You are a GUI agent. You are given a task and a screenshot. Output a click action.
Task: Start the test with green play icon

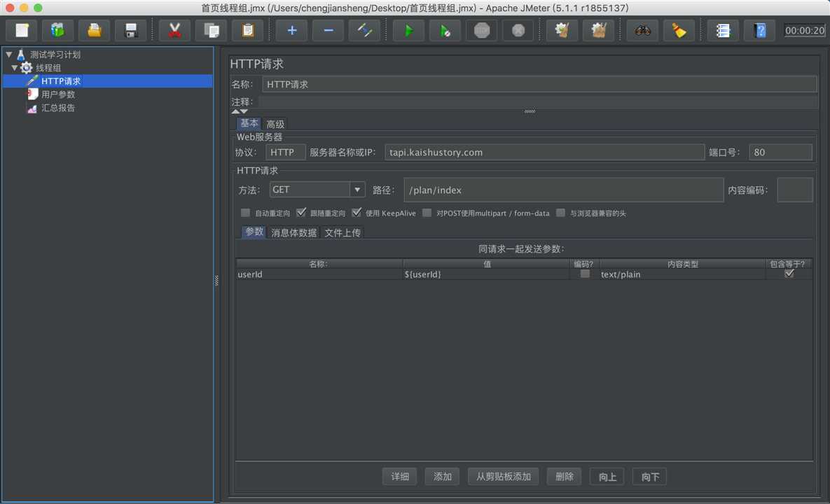coord(408,30)
